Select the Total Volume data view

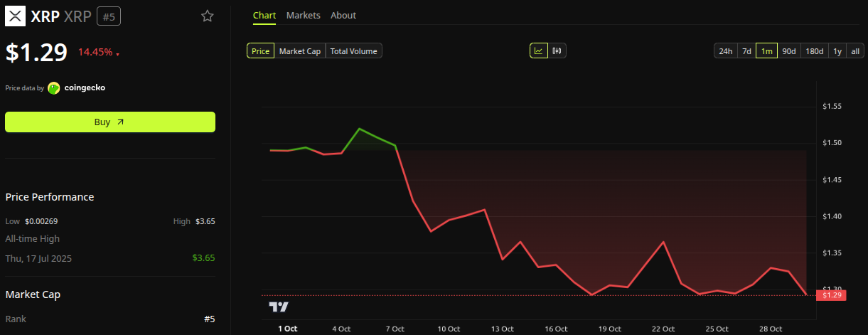tap(354, 51)
